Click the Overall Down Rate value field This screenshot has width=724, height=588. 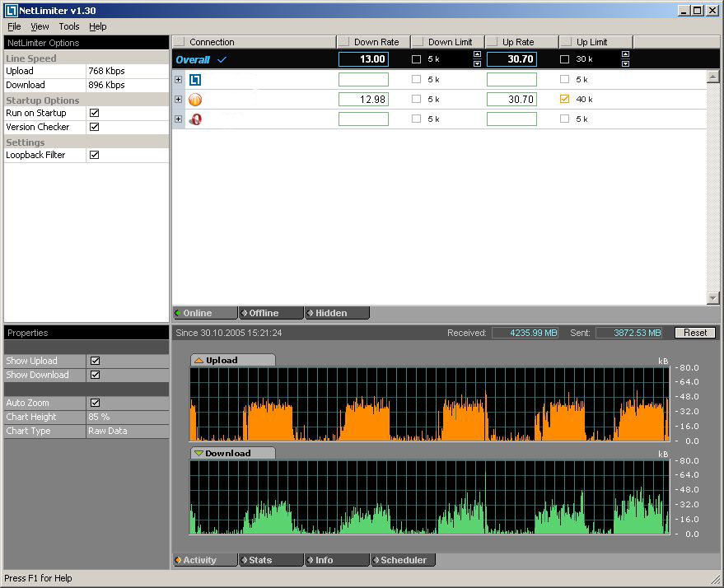click(x=363, y=59)
